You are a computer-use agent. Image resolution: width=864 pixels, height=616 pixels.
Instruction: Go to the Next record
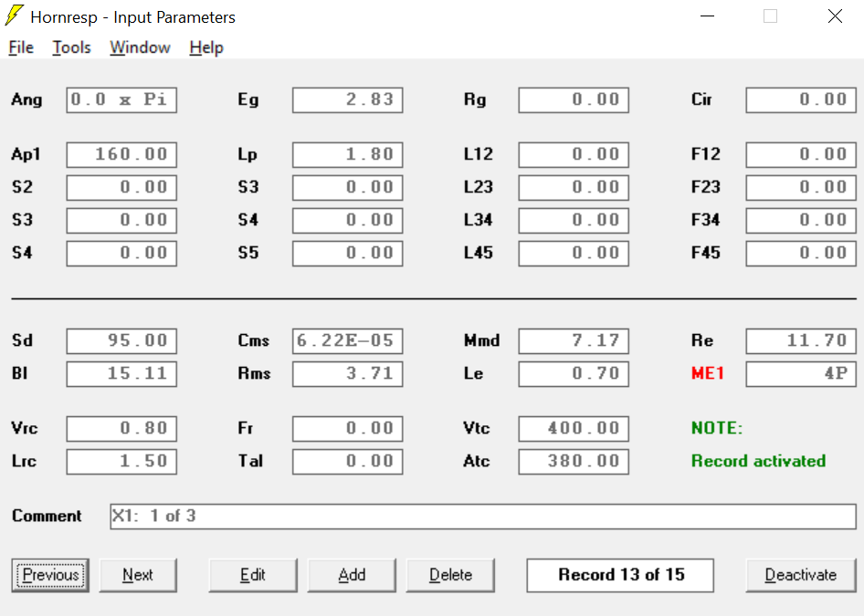tap(138, 575)
